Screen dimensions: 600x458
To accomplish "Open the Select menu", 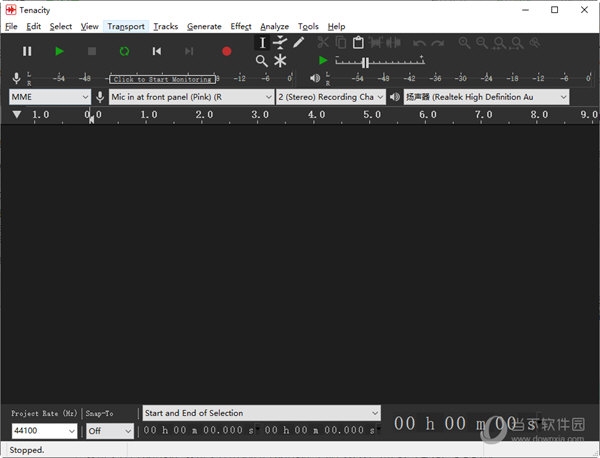I will point(60,26).
